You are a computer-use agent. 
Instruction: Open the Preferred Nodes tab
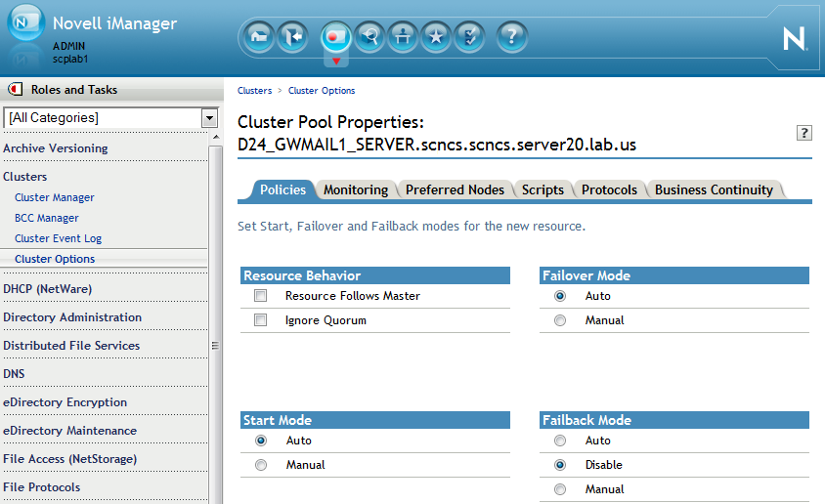click(455, 189)
